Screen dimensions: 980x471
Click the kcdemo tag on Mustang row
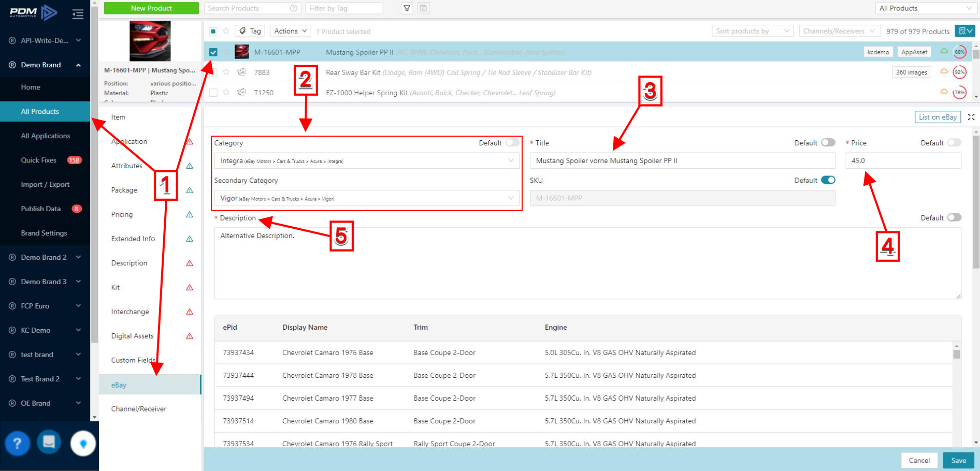point(878,52)
